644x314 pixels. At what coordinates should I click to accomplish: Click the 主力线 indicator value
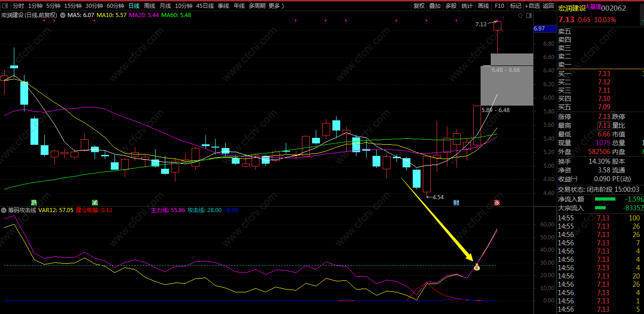168,210
